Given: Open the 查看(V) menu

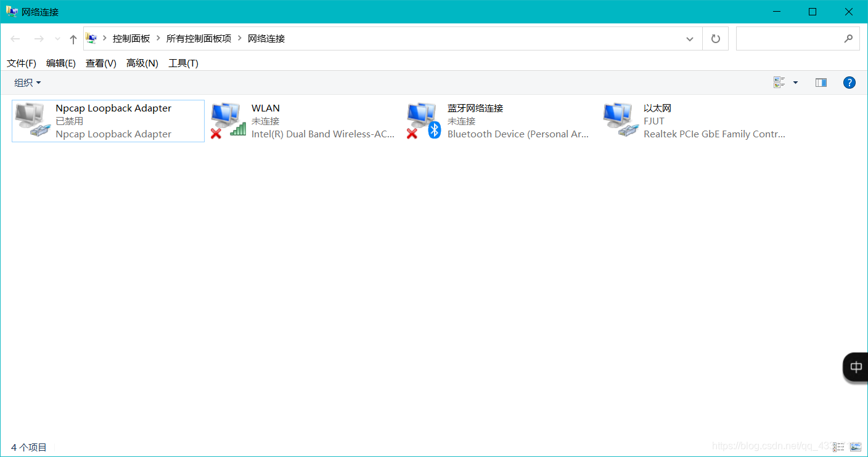Looking at the screenshot, I should 101,63.
